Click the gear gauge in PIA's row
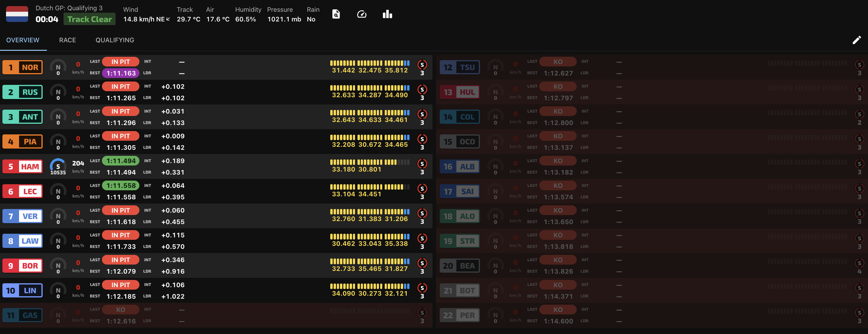Viewport: 868px width, 334px height. [x=58, y=142]
